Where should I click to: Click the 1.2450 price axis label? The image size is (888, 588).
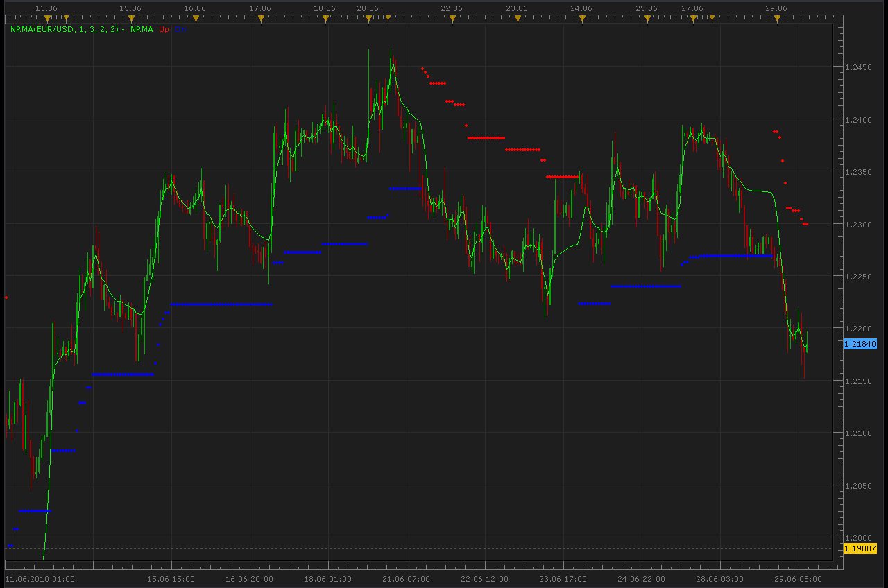click(859, 67)
